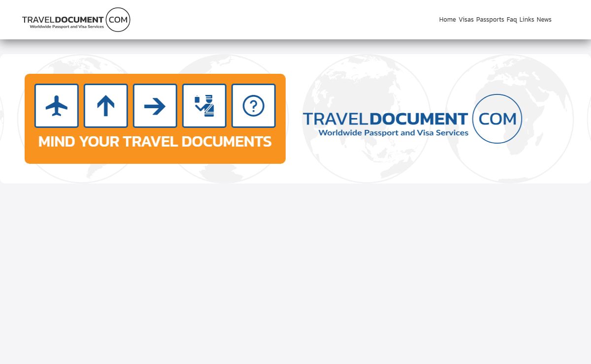The width and height of the screenshot is (591, 364).
Task: Click the up arrow icon tile
Action: [x=106, y=106]
